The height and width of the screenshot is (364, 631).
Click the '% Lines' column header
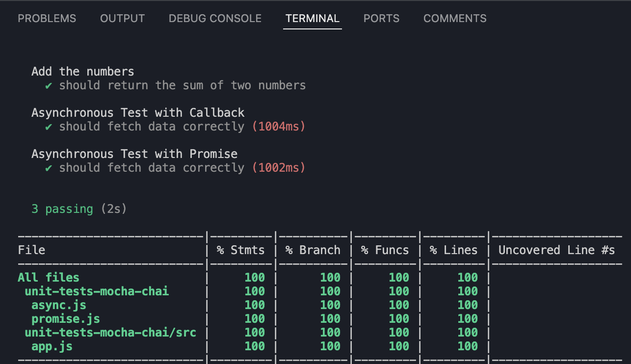pyautogui.click(x=454, y=250)
